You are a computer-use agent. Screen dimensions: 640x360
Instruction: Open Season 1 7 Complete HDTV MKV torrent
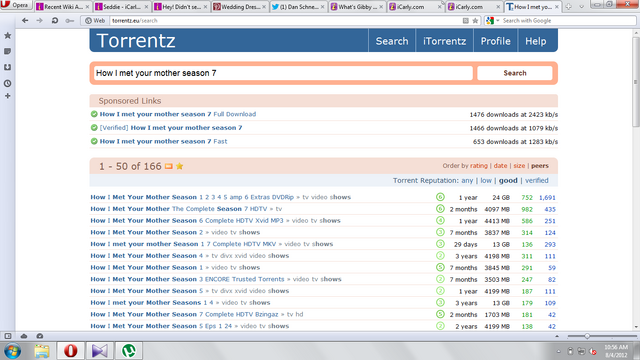(x=183, y=244)
